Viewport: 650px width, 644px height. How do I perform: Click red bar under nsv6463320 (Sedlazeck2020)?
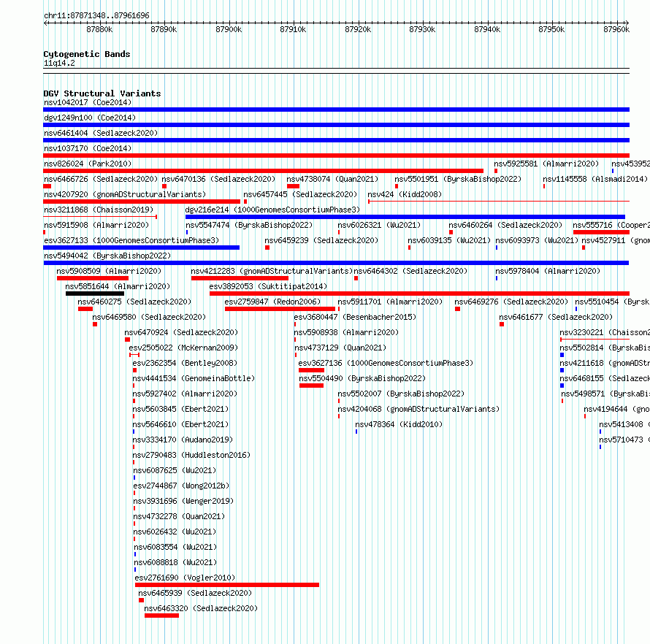click(x=161, y=616)
